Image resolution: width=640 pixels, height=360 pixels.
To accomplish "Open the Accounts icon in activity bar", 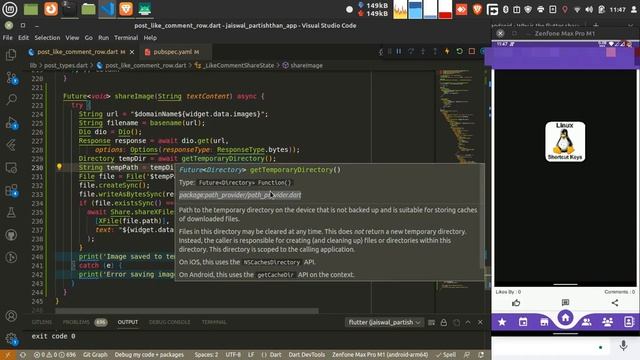I will coord(11,316).
